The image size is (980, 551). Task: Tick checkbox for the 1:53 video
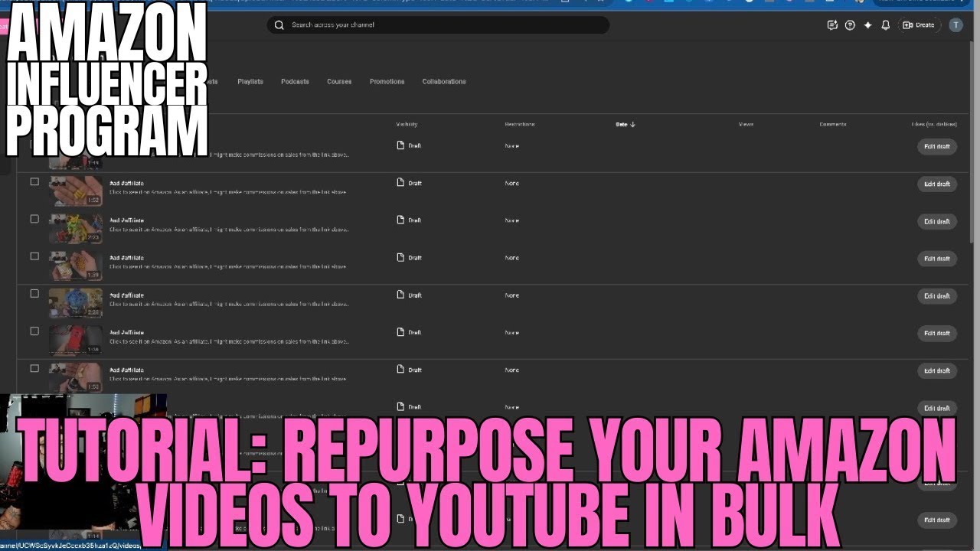(34, 369)
